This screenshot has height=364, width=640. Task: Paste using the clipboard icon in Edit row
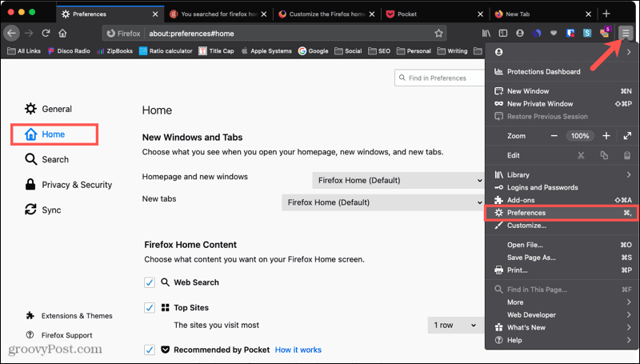(x=627, y=155)
